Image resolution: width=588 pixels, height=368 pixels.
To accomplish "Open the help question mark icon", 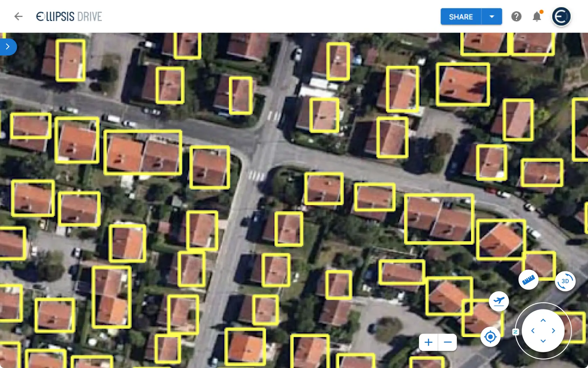I will [x=516, y=16].
